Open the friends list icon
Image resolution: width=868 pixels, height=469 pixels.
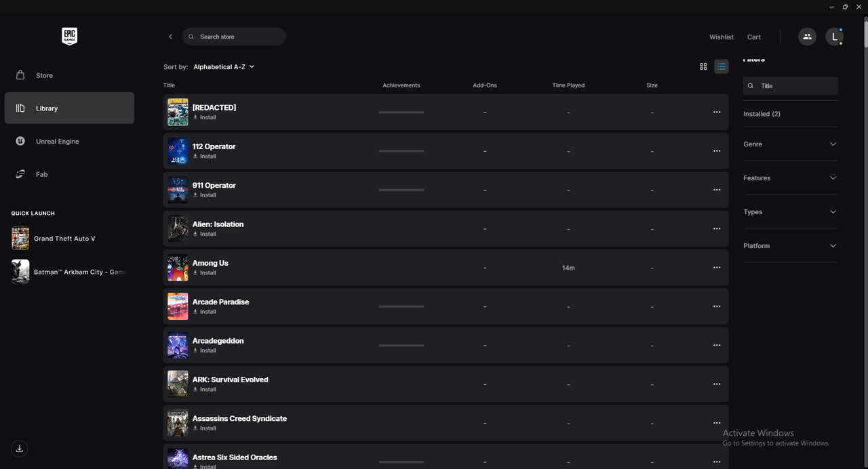[807, 37]
